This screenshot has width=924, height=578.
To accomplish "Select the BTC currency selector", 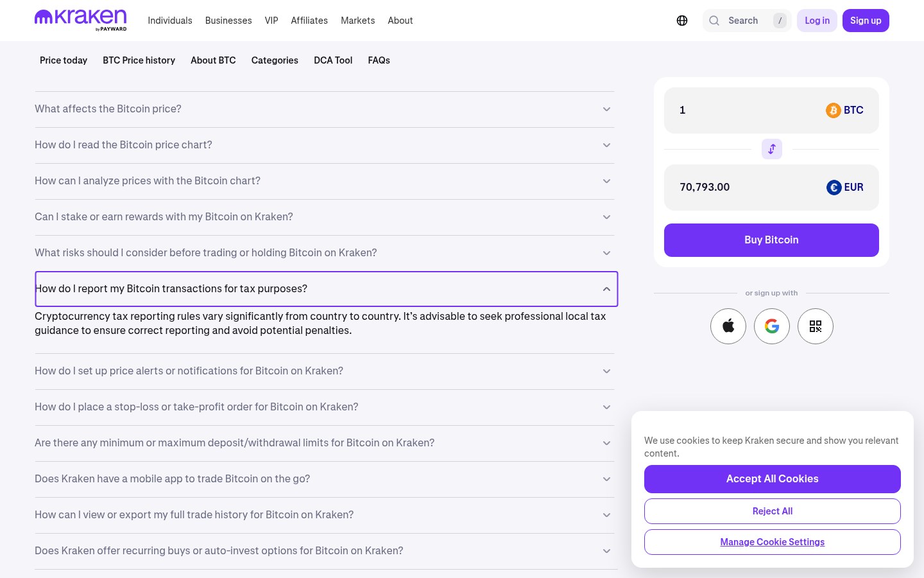I will pyautogui.click(x=844, y=110).
